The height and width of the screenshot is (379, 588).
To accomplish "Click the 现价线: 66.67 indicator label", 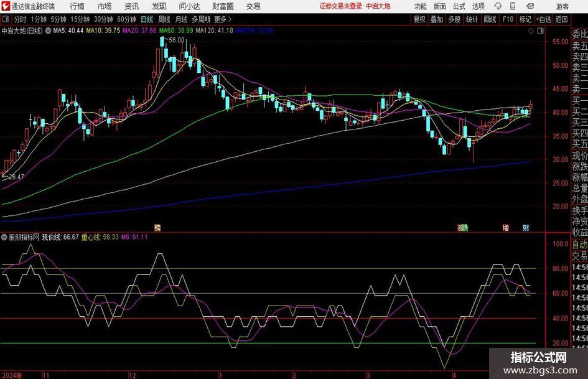I will coord(60,237).
